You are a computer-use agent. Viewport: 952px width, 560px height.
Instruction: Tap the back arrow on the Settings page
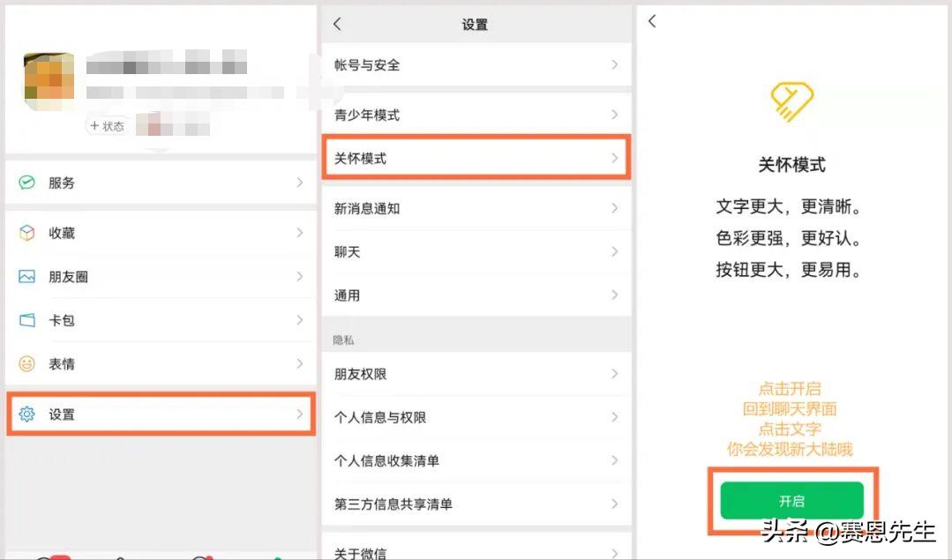pyautogui.click(x=336, y=25)
